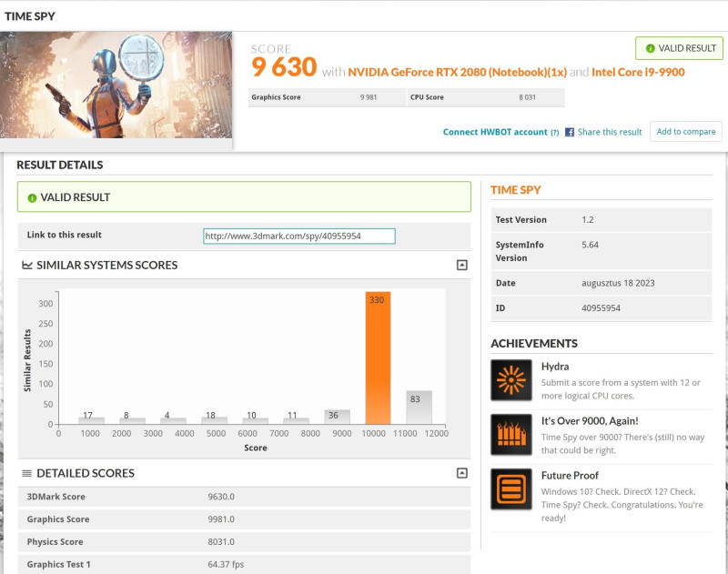
Task: Click the grey 17 bar in chart
Action: 92,420
